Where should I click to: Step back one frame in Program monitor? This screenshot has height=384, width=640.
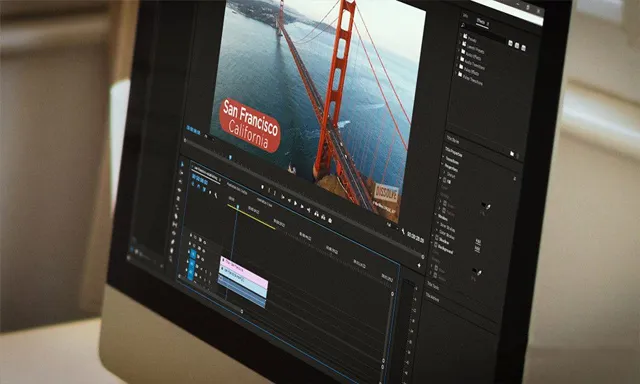point(289,200)
